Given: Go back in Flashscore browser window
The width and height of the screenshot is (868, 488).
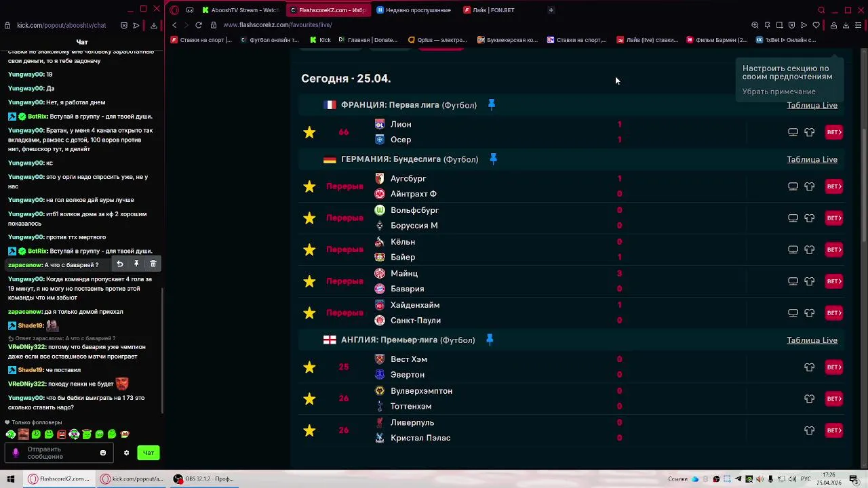Looking at the screenshot, I should point(174,25).
